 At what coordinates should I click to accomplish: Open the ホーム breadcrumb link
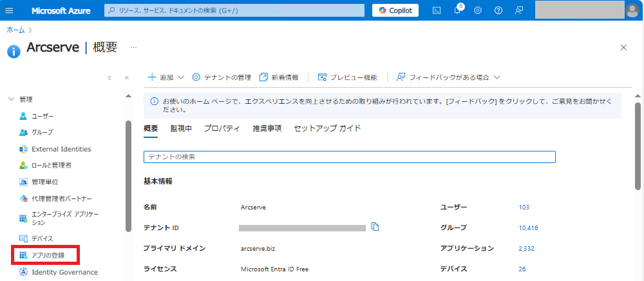[x=15, y=30]
